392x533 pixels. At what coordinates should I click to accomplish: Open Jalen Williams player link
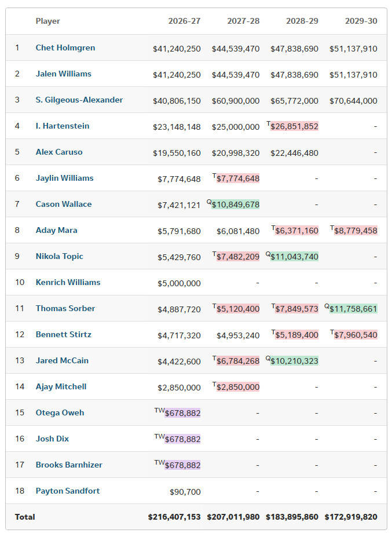(x=64, y=74)
